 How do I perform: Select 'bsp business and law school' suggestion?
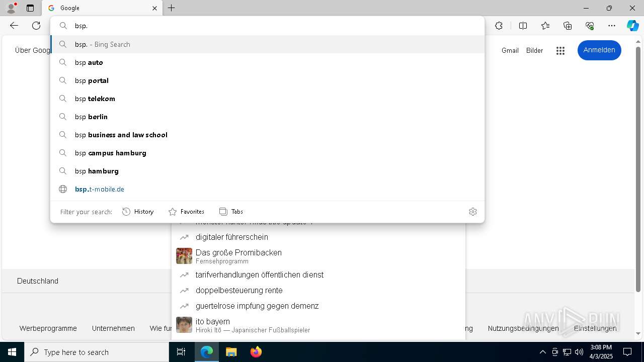click(267, 135)
